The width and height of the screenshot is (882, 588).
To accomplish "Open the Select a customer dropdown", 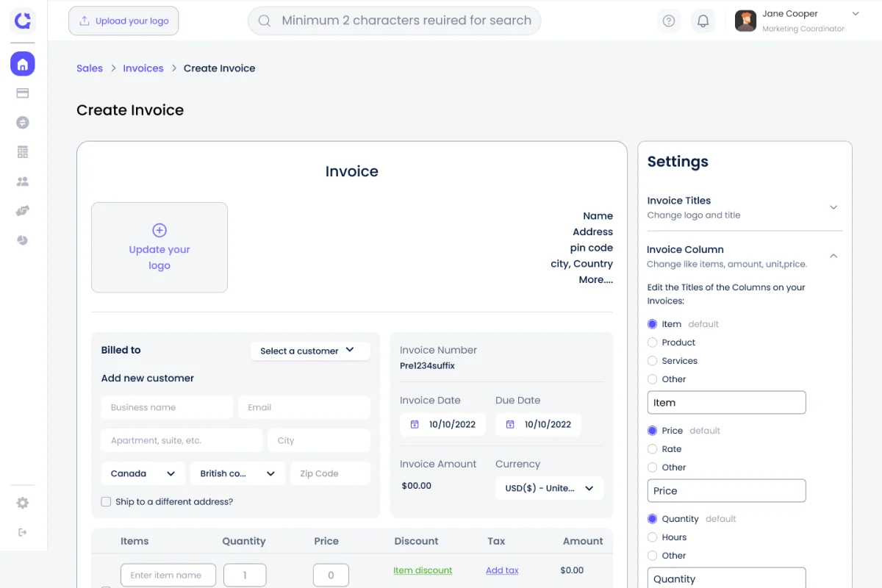I will (x=309, y=351).
